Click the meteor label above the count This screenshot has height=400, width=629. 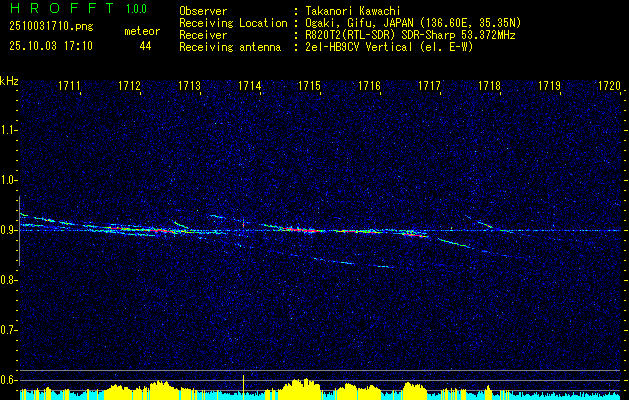142,31
